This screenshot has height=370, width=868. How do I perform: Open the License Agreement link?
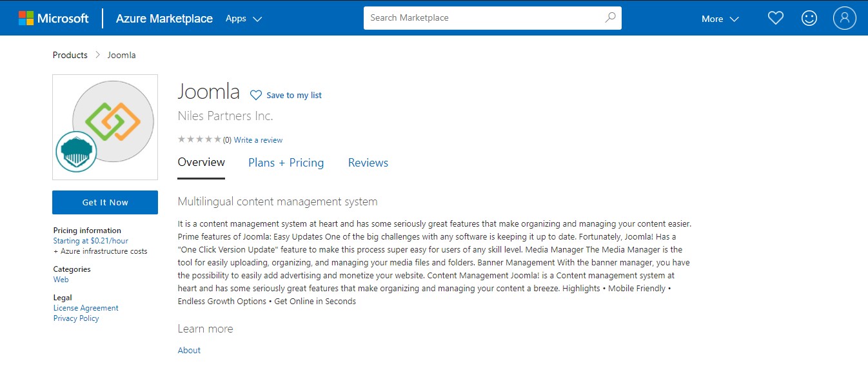click(x=86, y=308)
